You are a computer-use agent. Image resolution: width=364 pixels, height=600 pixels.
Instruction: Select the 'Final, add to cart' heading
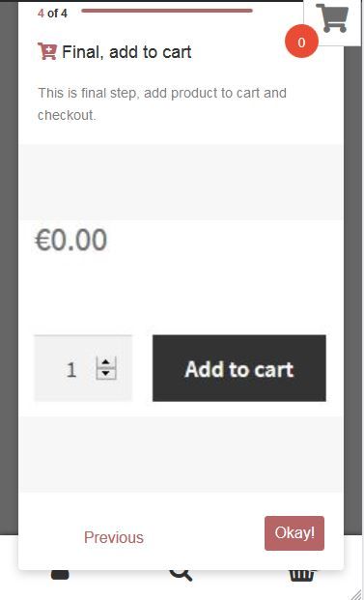click(x=126, y=52)
